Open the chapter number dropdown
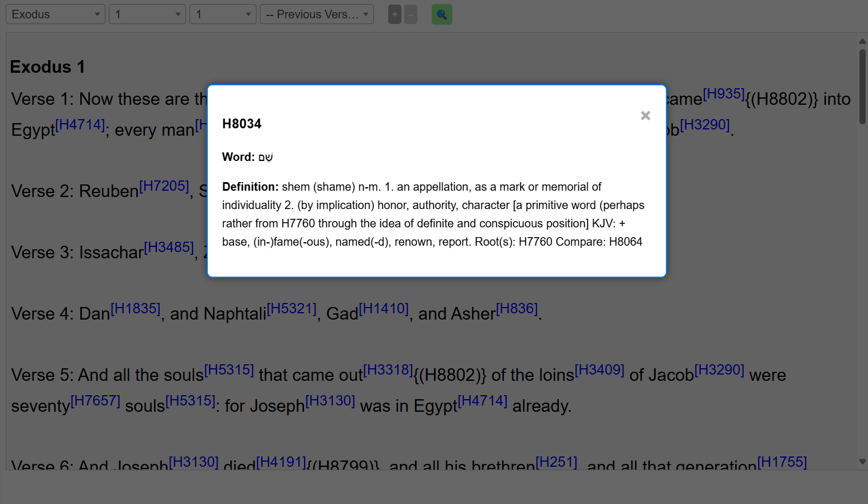The image size is (868, 504). coord(148,14)
